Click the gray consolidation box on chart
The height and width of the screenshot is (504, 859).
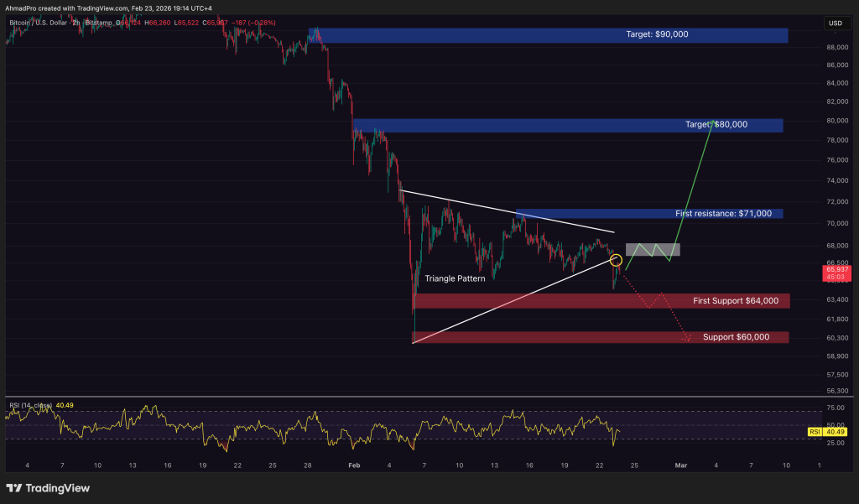coord(653,249)
